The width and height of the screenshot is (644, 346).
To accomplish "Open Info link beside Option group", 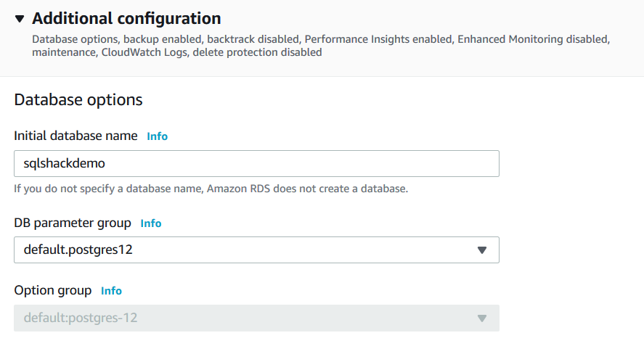I will pyautogui.click(x=111, y=291).
